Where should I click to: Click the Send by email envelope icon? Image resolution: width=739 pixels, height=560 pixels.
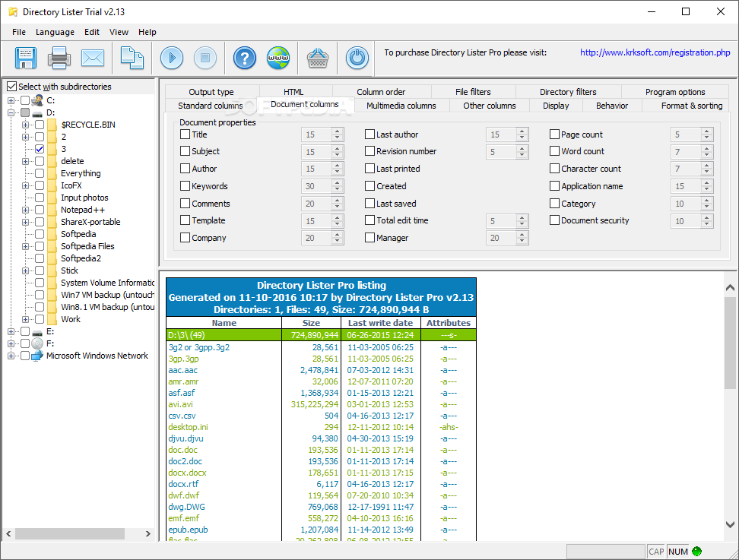pyautogui.click(x=93, y=58)
